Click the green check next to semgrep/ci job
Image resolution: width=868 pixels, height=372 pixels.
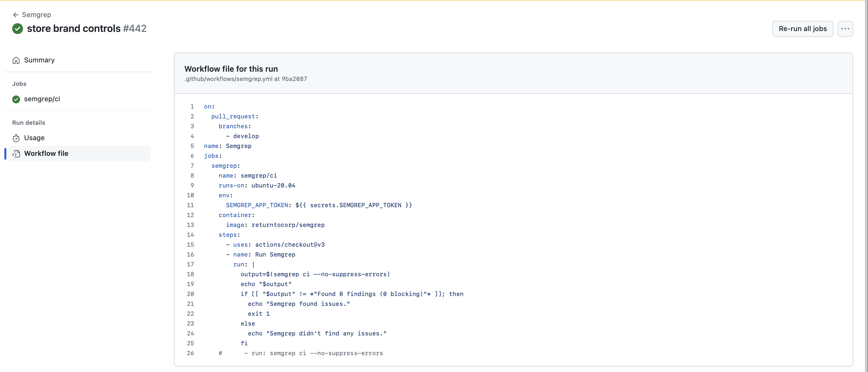[16, 99]
